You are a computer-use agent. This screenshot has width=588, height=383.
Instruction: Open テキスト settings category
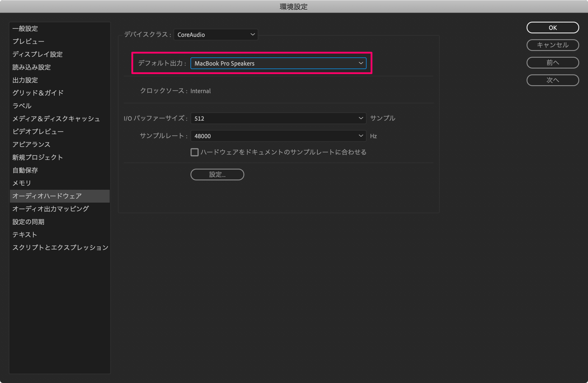pyautogui.click(x=60, y=235)
